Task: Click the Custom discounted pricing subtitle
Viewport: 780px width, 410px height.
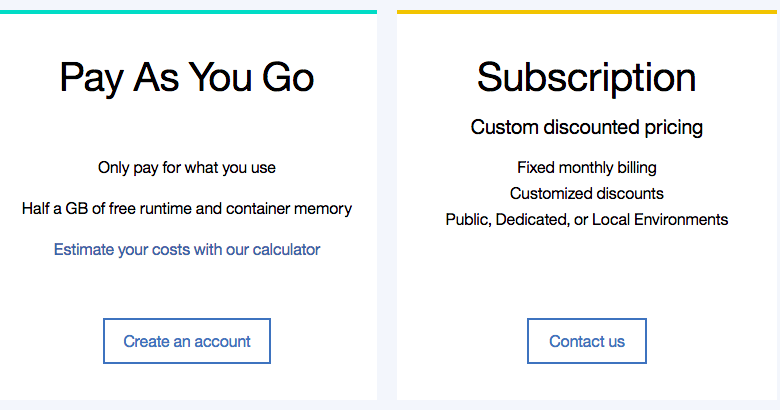Action: click(x=586, y=127)
